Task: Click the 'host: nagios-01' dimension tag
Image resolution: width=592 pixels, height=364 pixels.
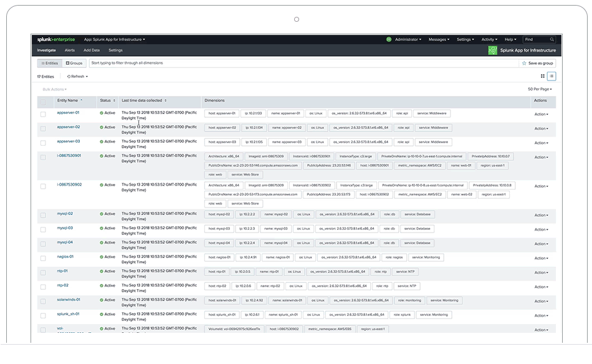Action: point(219,257)
